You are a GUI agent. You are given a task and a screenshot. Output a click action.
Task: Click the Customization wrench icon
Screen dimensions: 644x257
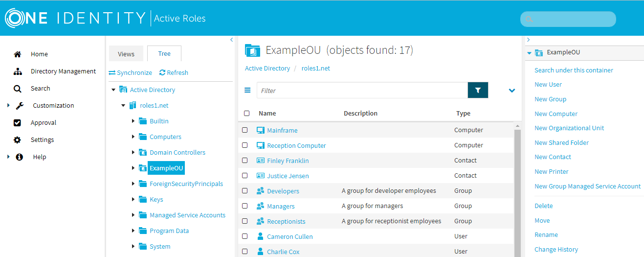pos(20,106)
